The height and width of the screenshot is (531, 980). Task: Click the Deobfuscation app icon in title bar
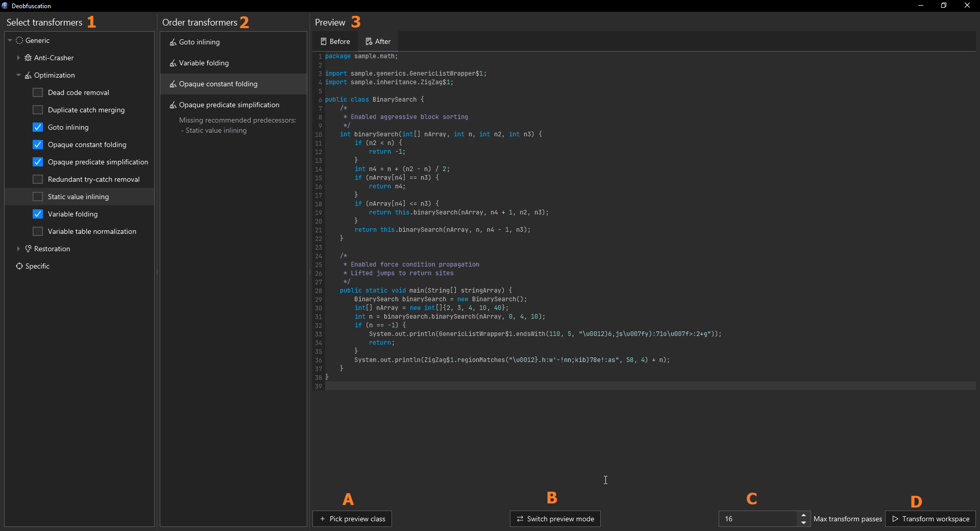tap(5, 6)
